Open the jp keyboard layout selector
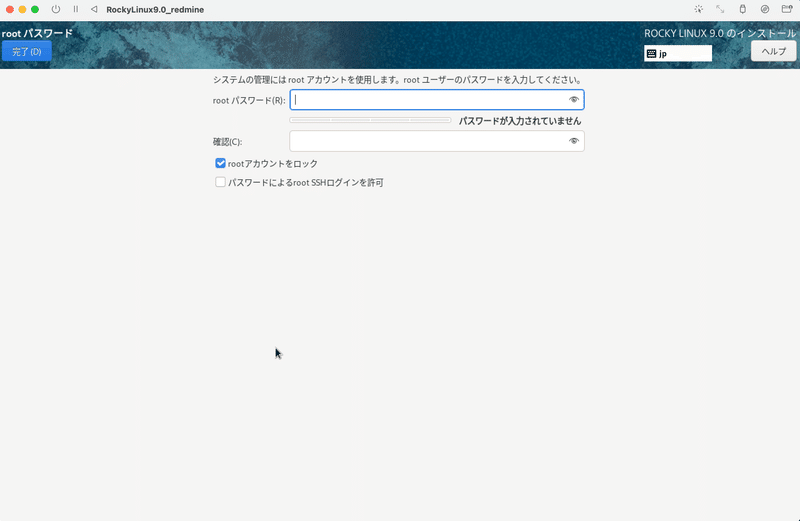 (678, 53)
